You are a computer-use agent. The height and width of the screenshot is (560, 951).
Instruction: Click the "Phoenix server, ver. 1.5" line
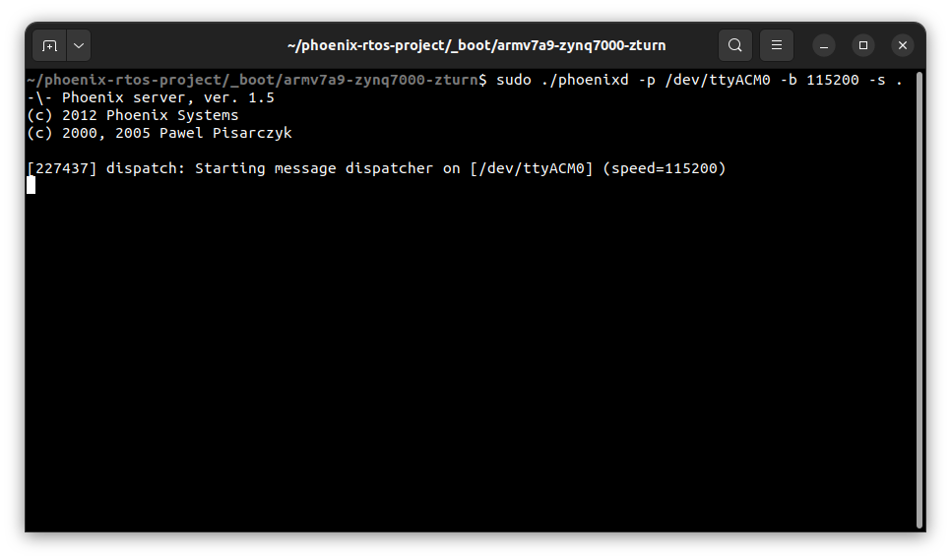point(168,97)
